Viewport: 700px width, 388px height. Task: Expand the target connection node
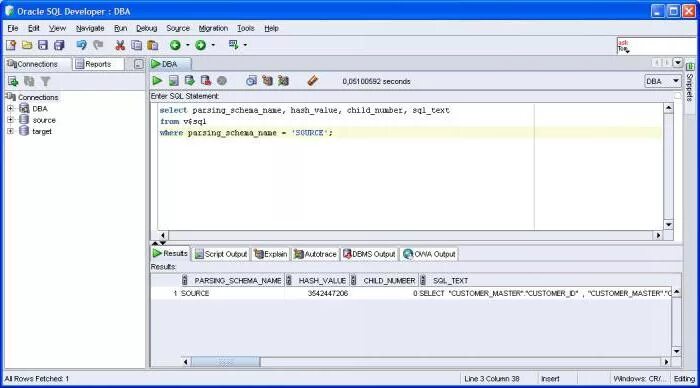pyautogui.click(x=10, y=131)
